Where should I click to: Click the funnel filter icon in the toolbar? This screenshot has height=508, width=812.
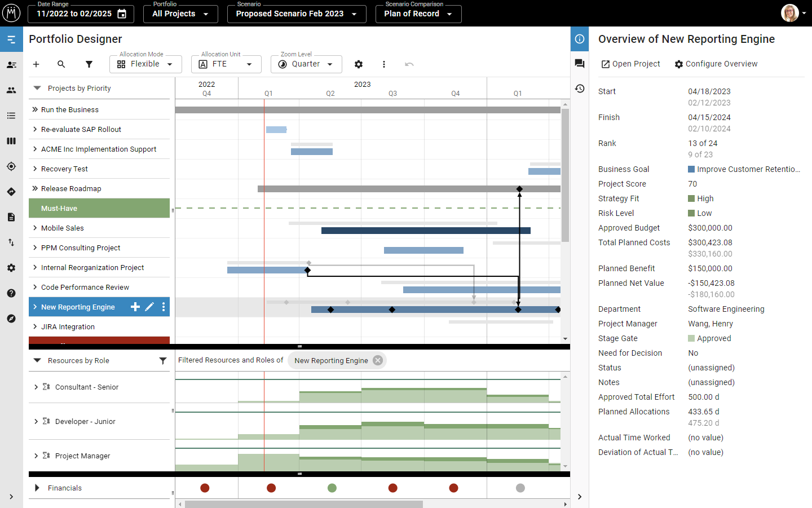pyautogui.click(x=89, y=64)
